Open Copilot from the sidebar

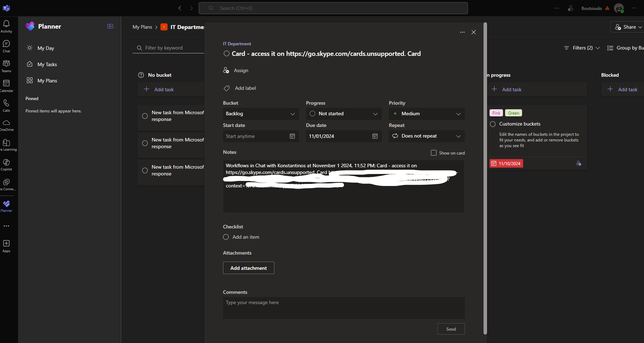pos(6,165)
